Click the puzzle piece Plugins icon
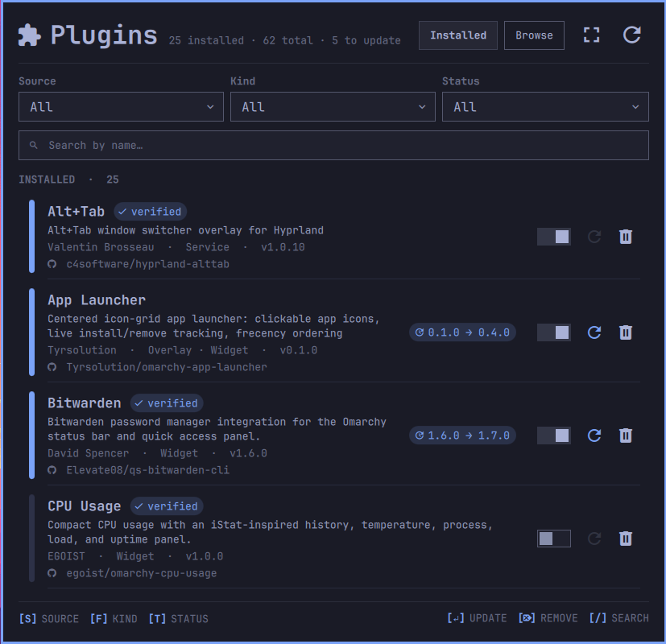Screen dimensions: 666x644 point(29,35)
